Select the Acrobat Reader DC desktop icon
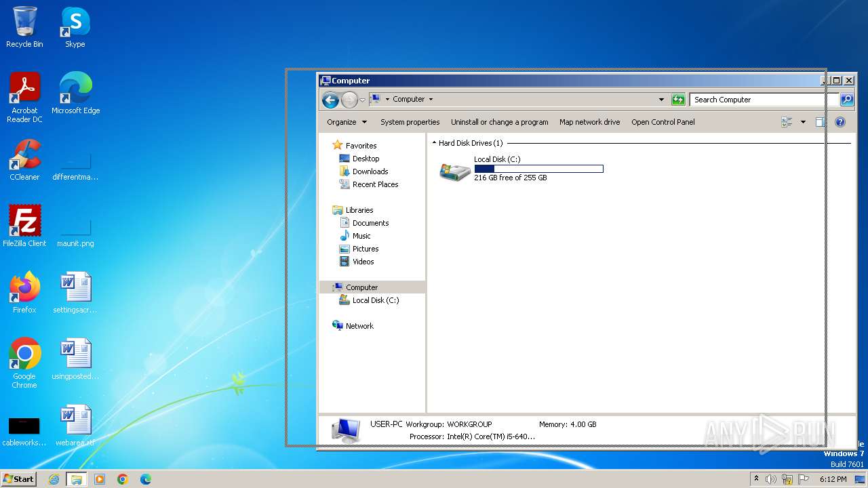This screenshot has width=868, height=488. 24,98
